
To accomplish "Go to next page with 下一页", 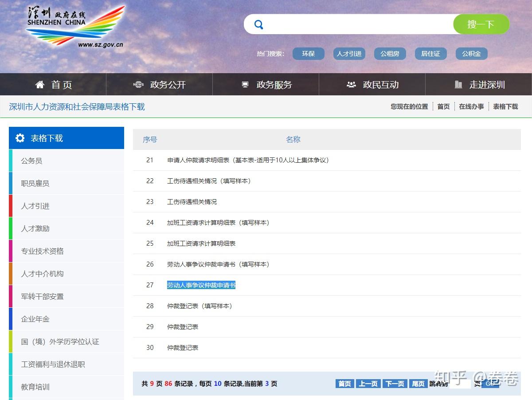I will (x=395, y=384).
